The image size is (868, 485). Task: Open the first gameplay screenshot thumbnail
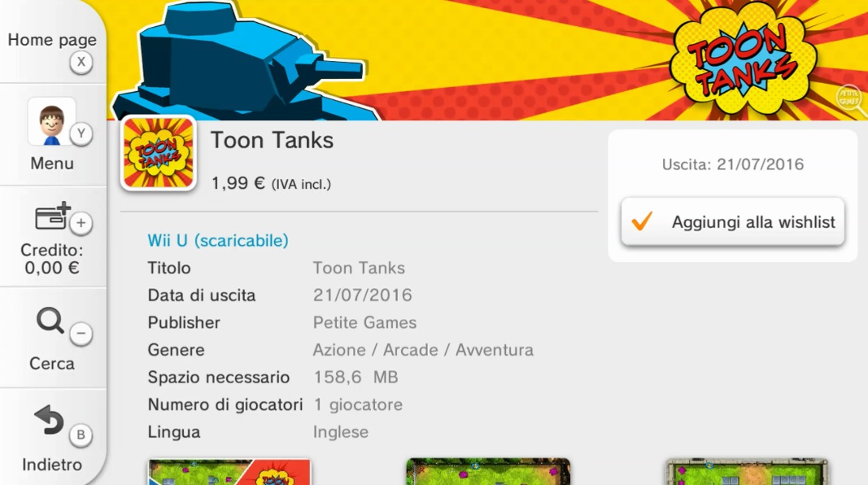point(229,472)
